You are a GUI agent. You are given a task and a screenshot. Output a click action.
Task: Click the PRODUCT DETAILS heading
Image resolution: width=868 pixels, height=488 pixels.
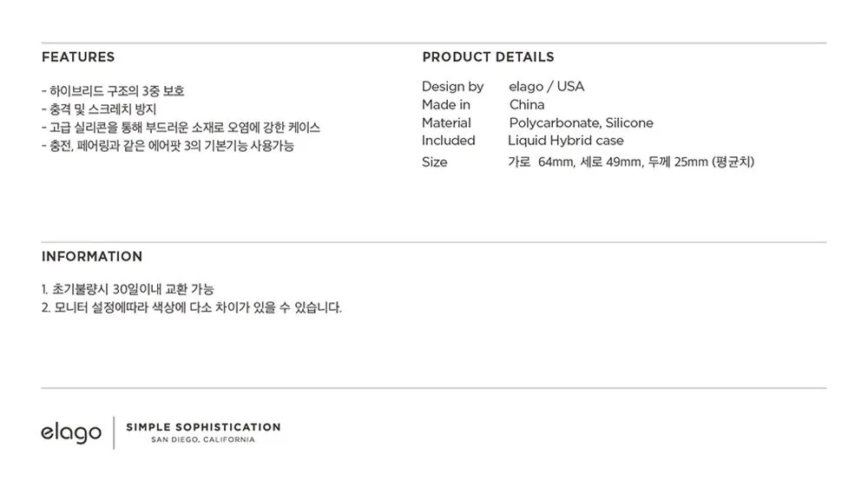488,57
